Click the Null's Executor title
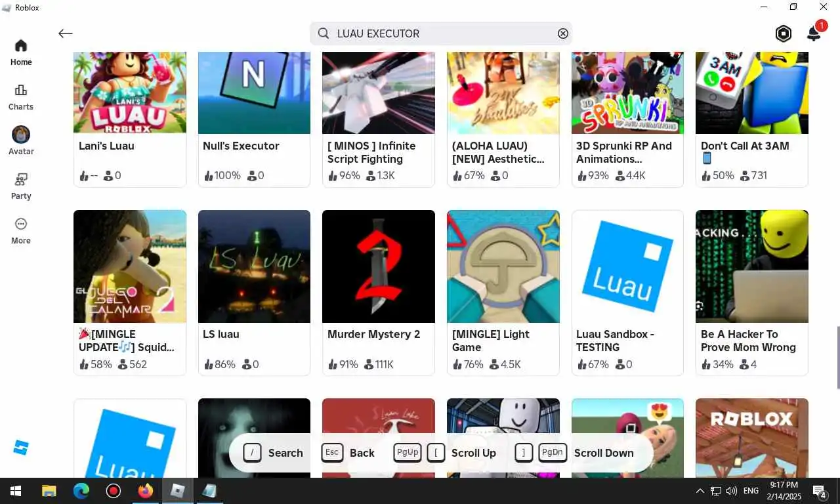The height and width of the screenshot is (504, 840). click(241, 146)
